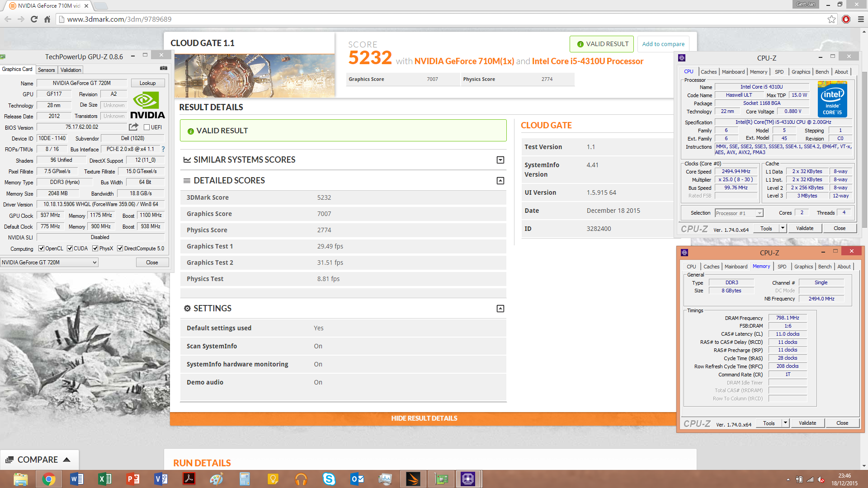Click the Close button in the lower CPU-Z window
Viewport: 868px width, 488px height.
pyautogui.click(x=842, y=423)
